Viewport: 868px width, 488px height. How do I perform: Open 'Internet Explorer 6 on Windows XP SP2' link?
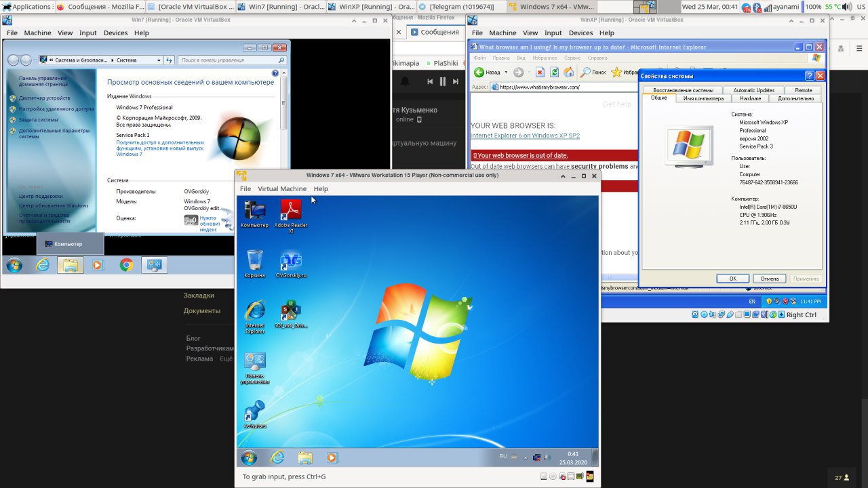pyautogui.click(x=525, y=136)
